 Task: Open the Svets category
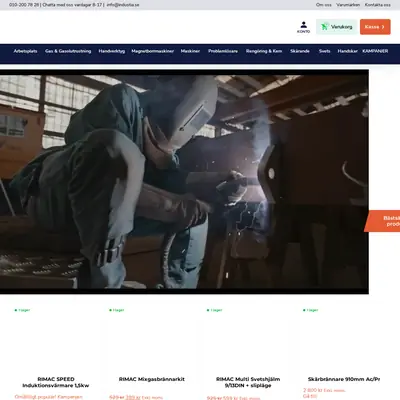point(324,51)
